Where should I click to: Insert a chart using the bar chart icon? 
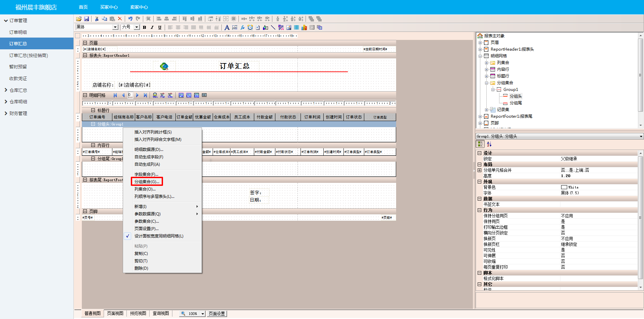(304, 28)
